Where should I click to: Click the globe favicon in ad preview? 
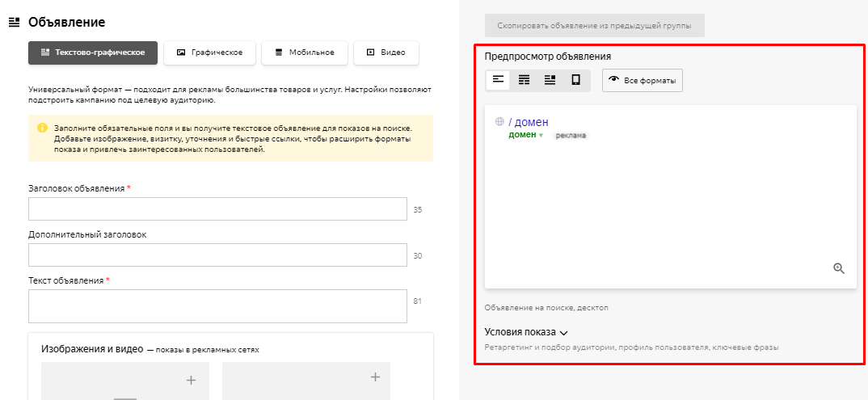coord(499,122)
